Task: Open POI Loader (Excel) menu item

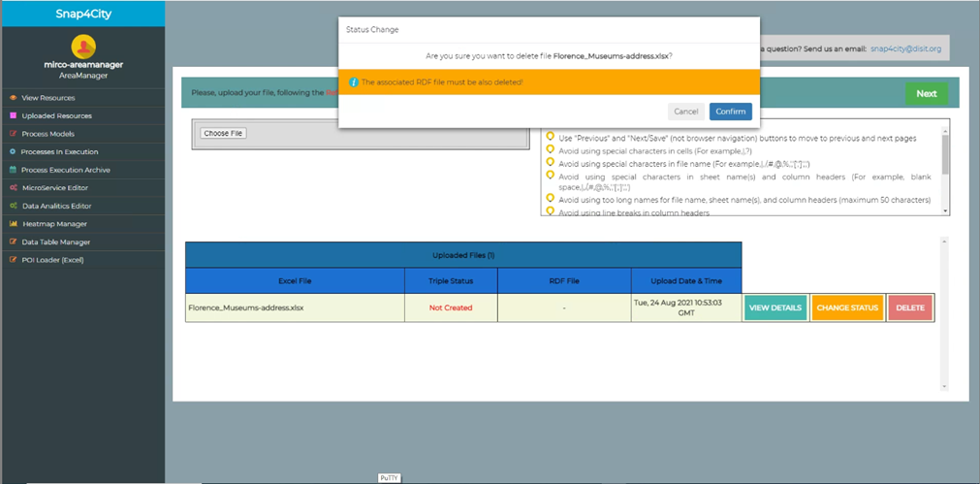Action: tap(52, 260)
